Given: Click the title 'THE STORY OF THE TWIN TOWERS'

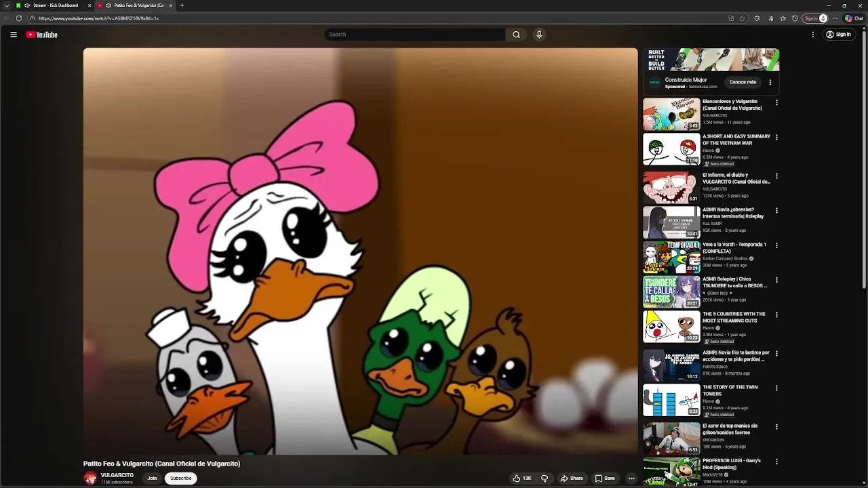Looking at the screenshot, I should [730, 390].
